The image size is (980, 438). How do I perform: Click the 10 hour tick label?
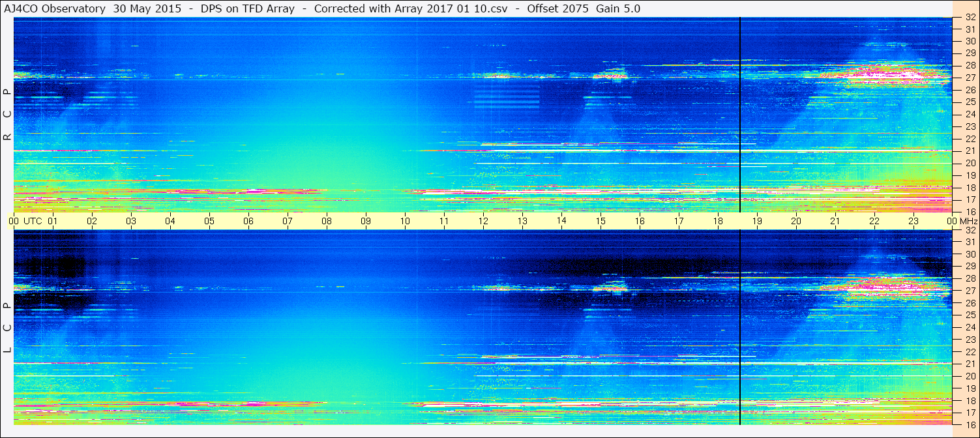pos(405,221)
